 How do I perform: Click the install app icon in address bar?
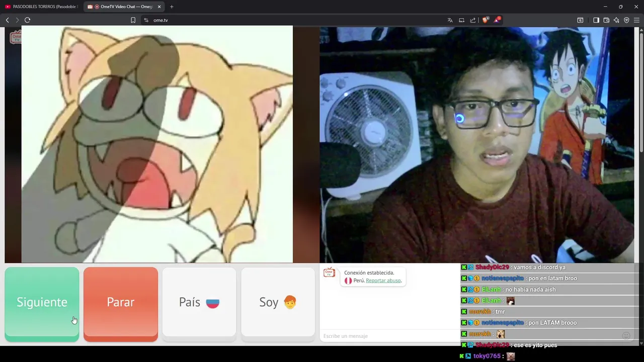pyautogui.click(x=461, y=20)
